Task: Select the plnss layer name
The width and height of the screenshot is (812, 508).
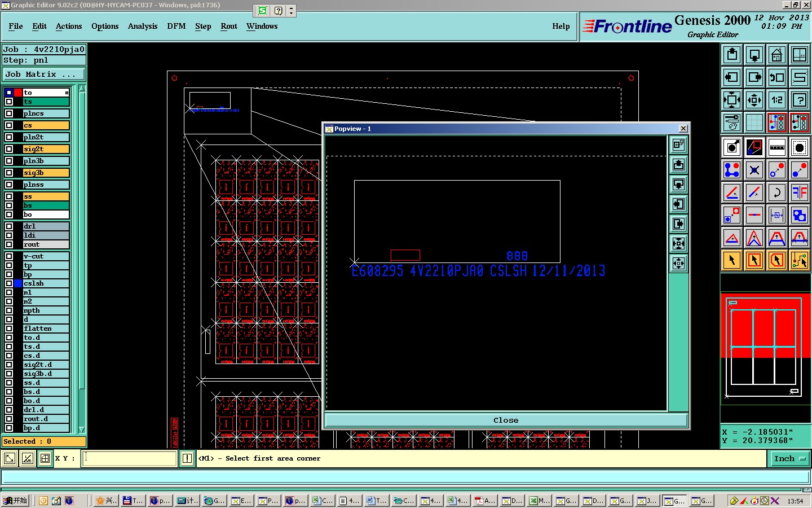Action: [46, 185]
